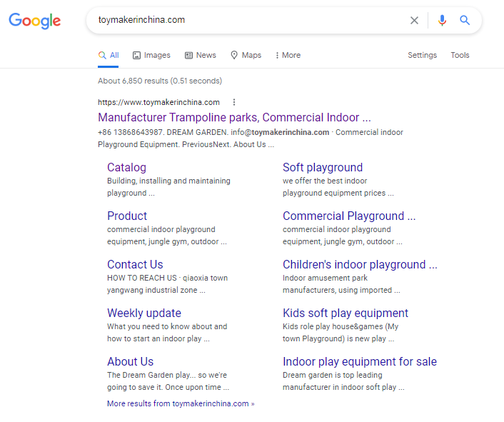Open the Manufacturer Trampoline parks result title
The width and height of the screenshot is (504, 422).
(234, 118)
